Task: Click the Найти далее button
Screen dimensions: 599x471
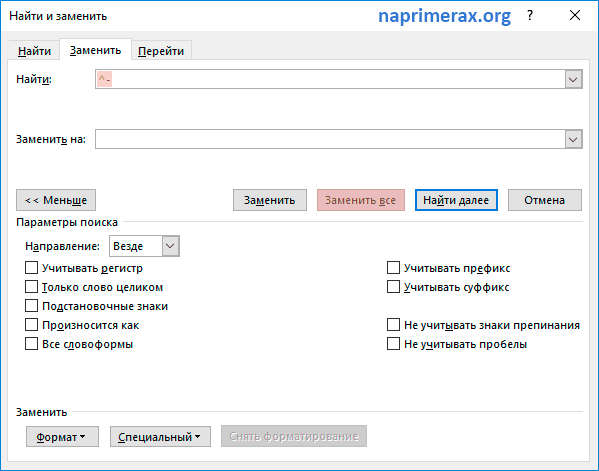Action: (456, 200)
